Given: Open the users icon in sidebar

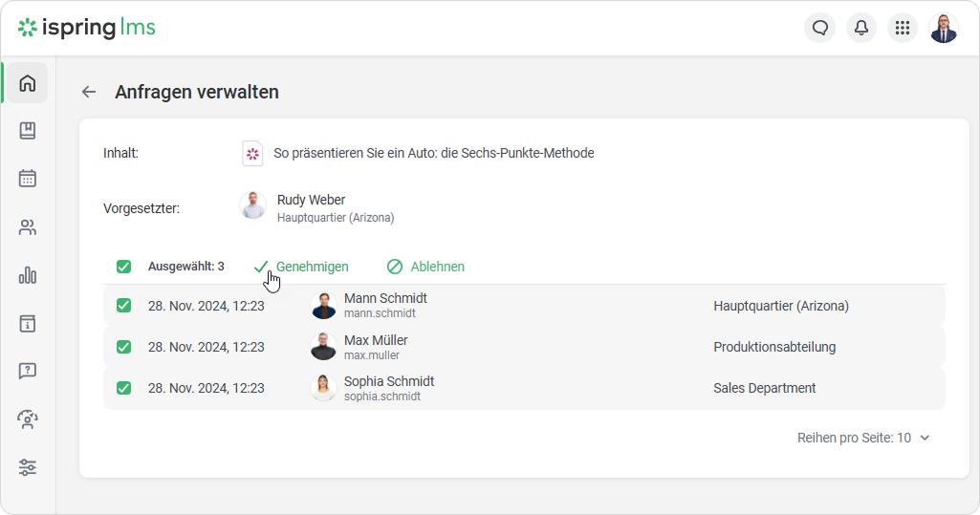Looking at the screenshot, I should (28, 227).
